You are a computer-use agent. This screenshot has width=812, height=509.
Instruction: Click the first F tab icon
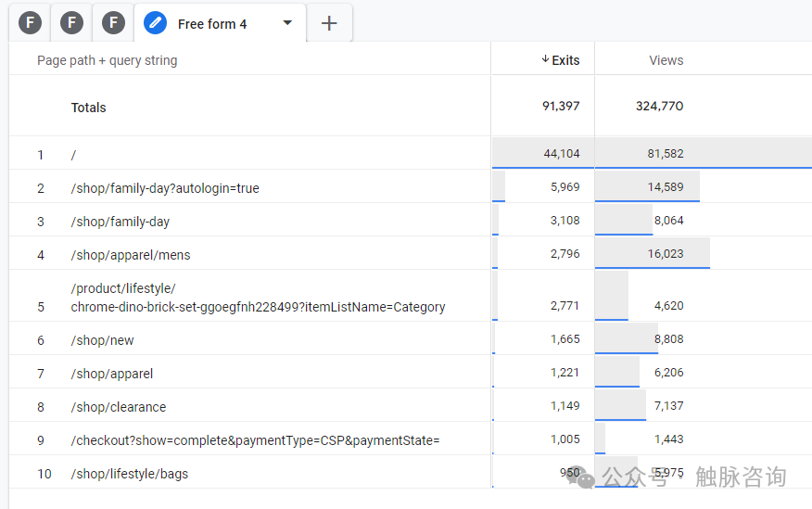click(31, 23)
